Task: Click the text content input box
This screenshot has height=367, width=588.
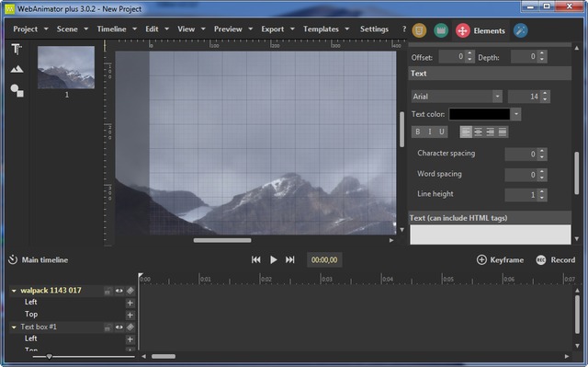Action: pyautogui.click(x=490, y=235)
